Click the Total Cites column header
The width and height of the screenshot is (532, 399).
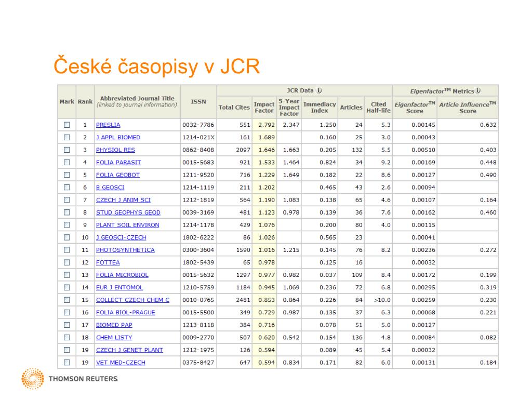234,108
